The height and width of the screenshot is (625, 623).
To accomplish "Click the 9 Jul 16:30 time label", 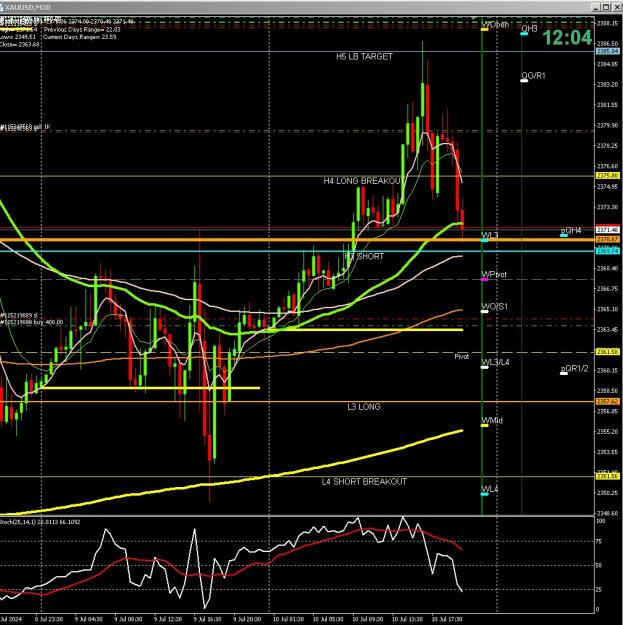I will click(x=207, y=619).
